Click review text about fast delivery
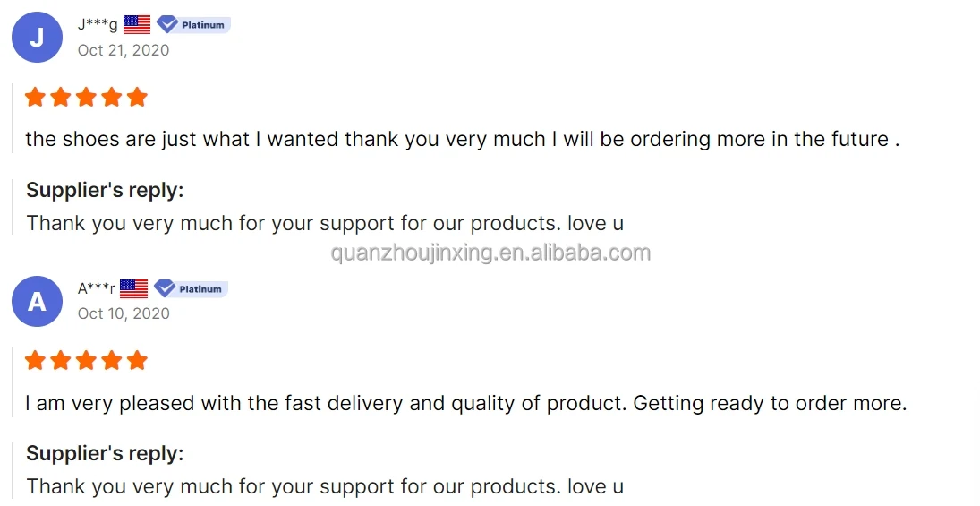Image resolution: width=980 pixels, height=506 pixels. tap(465, 403)
